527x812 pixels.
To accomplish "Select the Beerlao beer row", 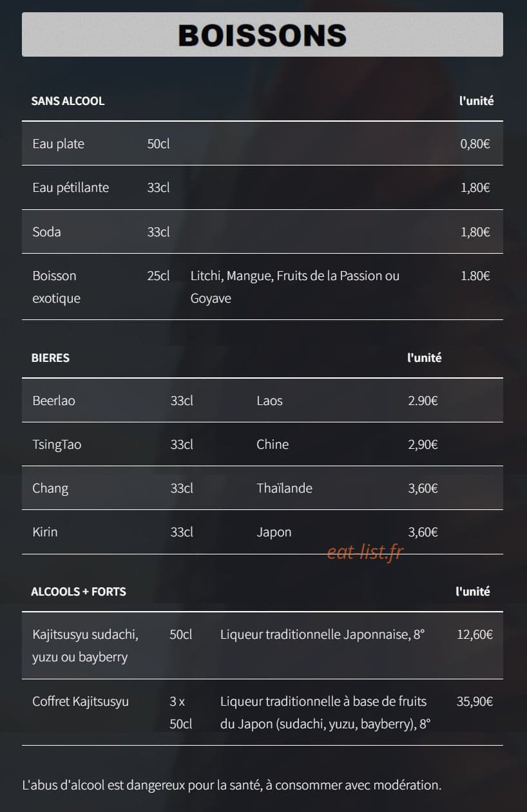I will tap(262, 401).
